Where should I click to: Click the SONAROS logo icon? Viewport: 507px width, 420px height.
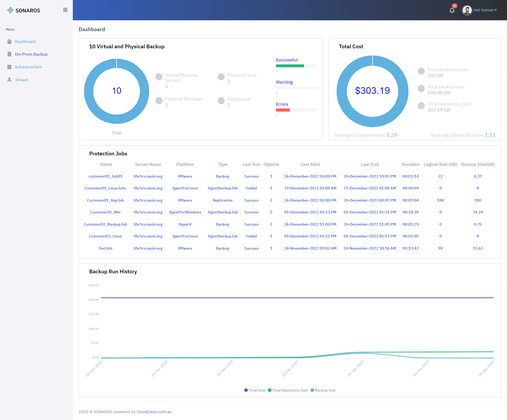tap(10, 10)
